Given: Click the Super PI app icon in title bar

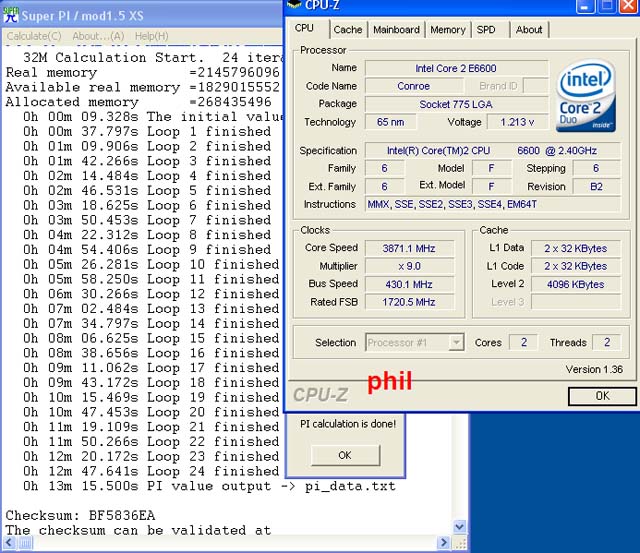Looking at the screenshot, I should pos(10,15).
